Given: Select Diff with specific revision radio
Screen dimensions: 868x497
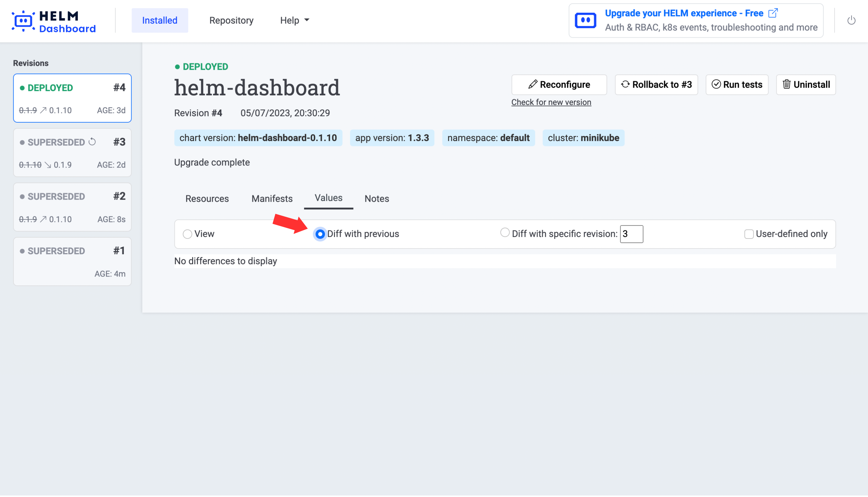Looking at the screenshot, I should tap(504, 233).
